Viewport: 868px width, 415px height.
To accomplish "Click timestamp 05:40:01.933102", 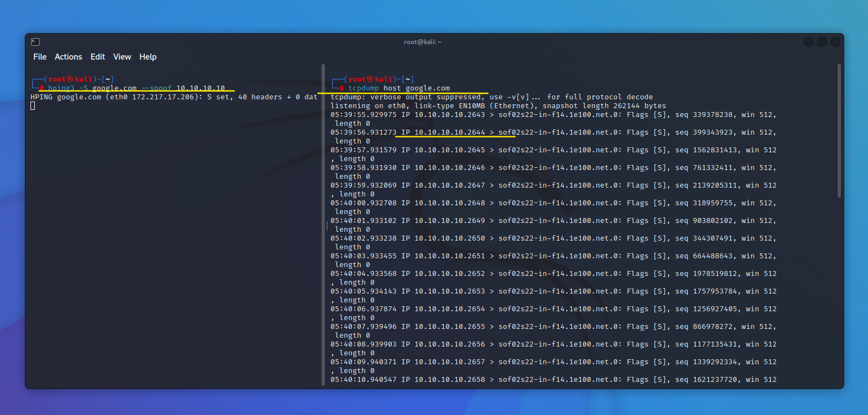I will point(364,221).
